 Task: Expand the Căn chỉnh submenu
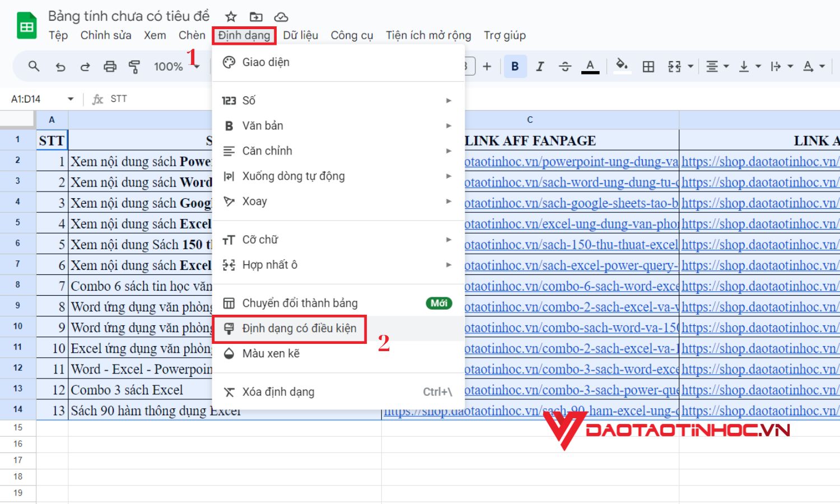(x=267, y=151)
